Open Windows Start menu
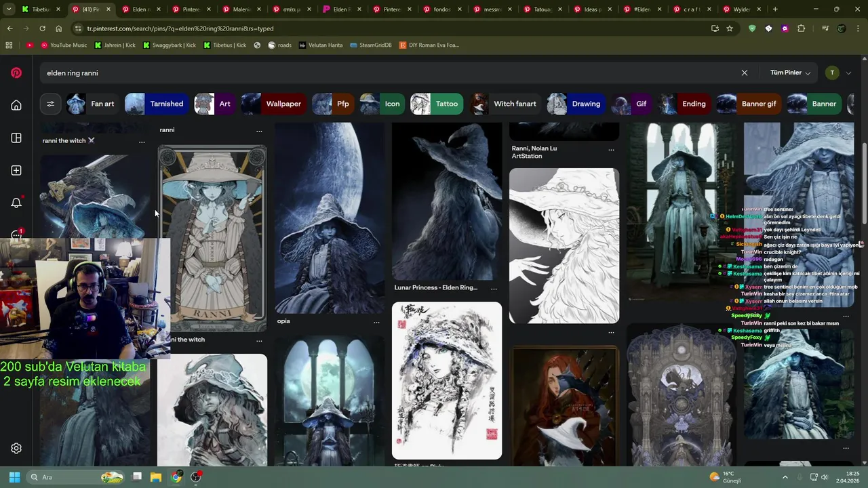Image resolution: width=868 pixels, height=488 pixels. [x=14, y=477]
